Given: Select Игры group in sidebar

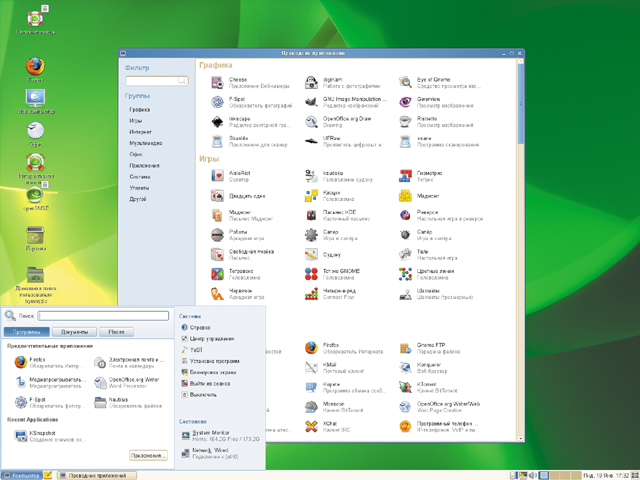Looking at the screenshot, I should (136, 121).
